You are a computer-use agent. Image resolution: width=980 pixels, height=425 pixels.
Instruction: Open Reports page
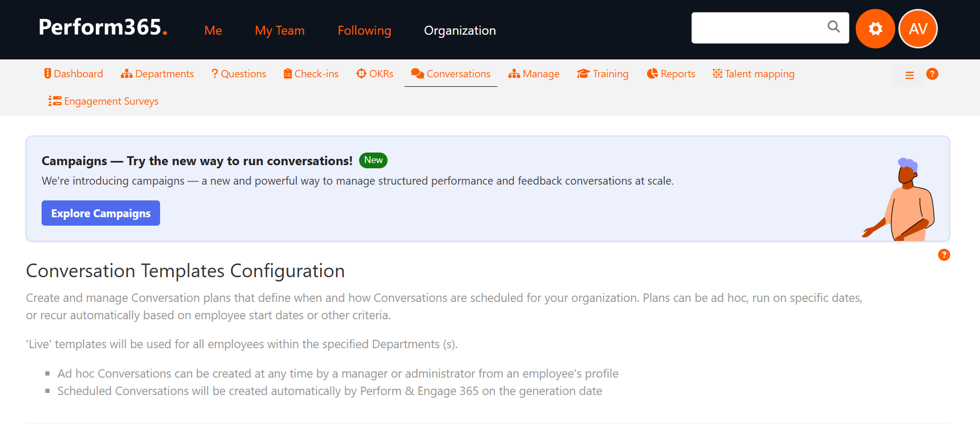[x=671, y=74]
